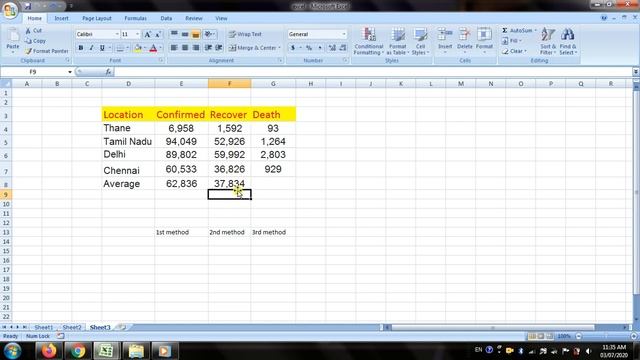
Task: Increase font size with grow font
Action: (x=148, y=34)
